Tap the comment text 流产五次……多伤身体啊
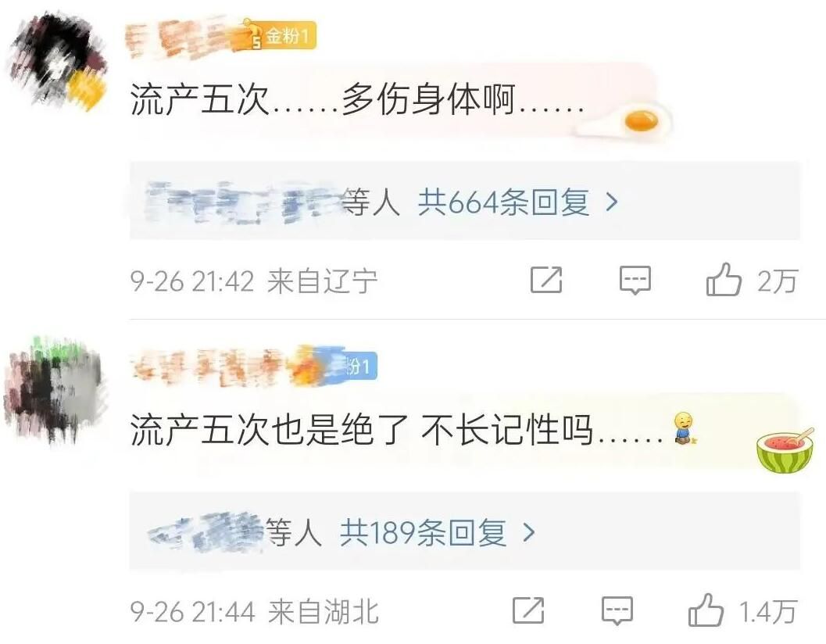826x644 pixels. [x=357, y=98]
